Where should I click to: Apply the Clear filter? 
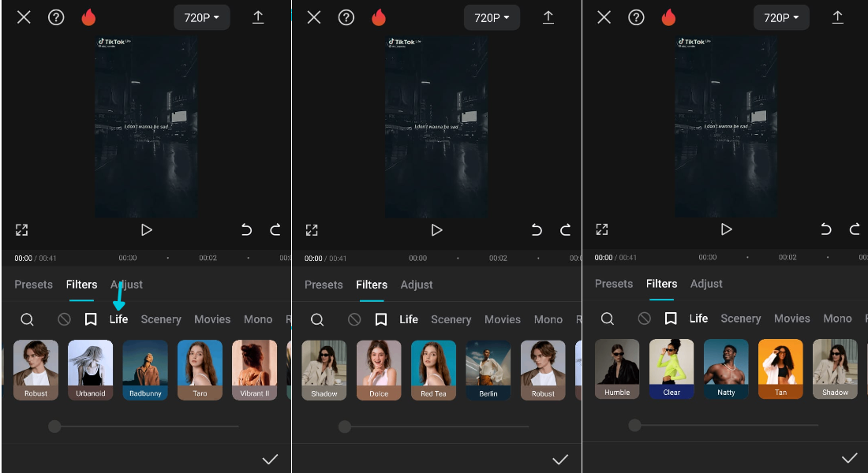coord(672,369)
